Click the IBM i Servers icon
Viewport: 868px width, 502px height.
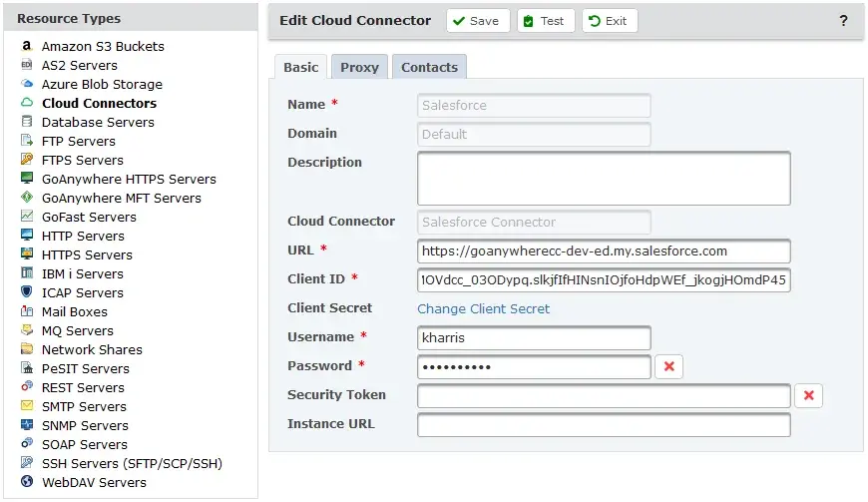coord(27,272)
